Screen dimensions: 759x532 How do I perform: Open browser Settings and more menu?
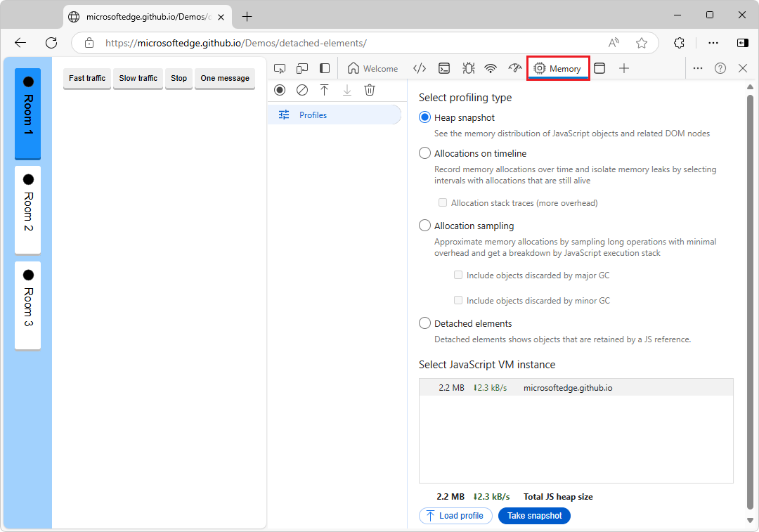coord(713,43)
